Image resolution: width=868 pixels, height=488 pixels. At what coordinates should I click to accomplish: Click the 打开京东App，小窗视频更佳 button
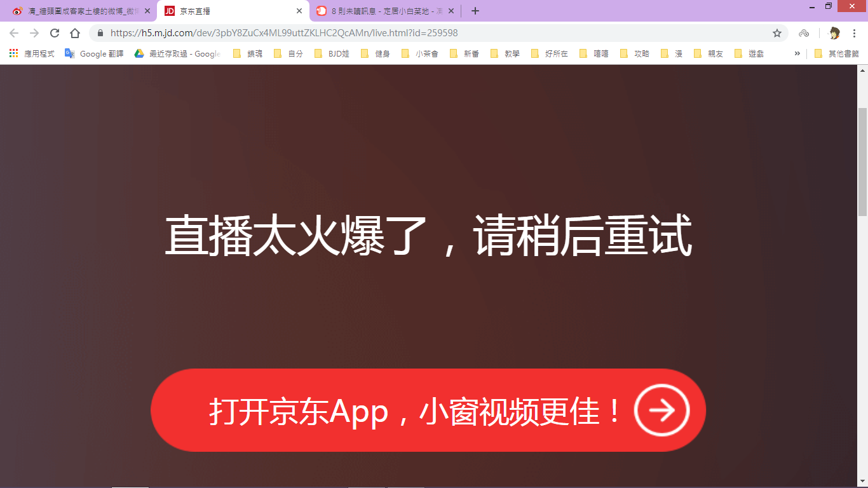pyautogui.click(x=428, y=410)
